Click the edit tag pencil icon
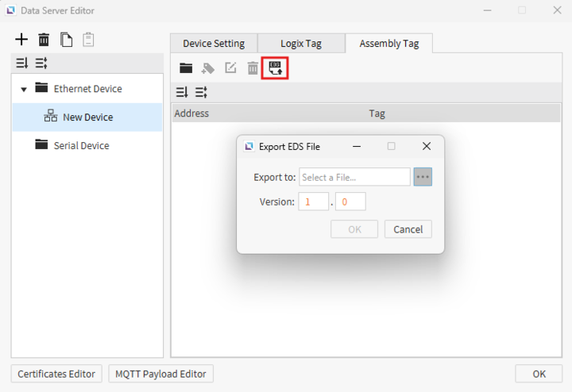Screen dimensions: 572x392 click(230, 67)
